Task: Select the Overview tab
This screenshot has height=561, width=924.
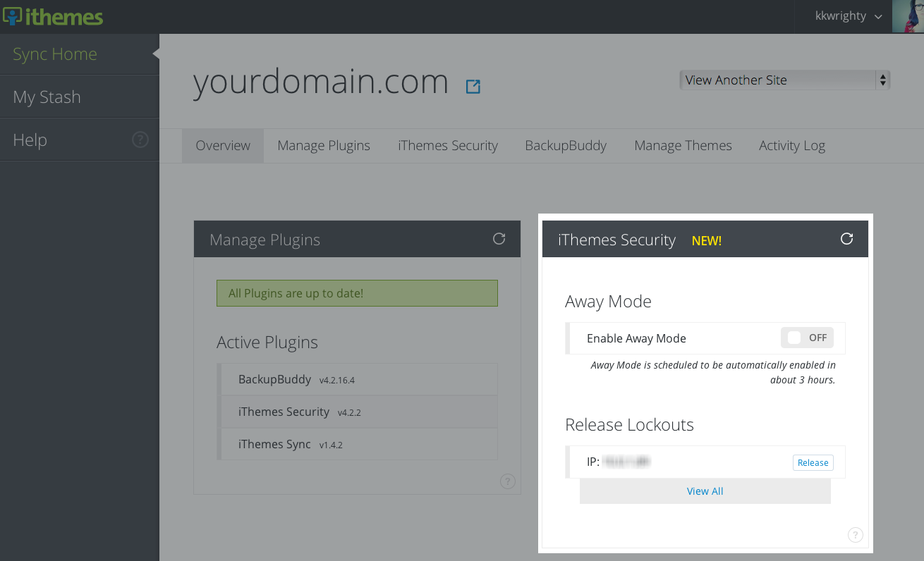Action: [223, 146]
